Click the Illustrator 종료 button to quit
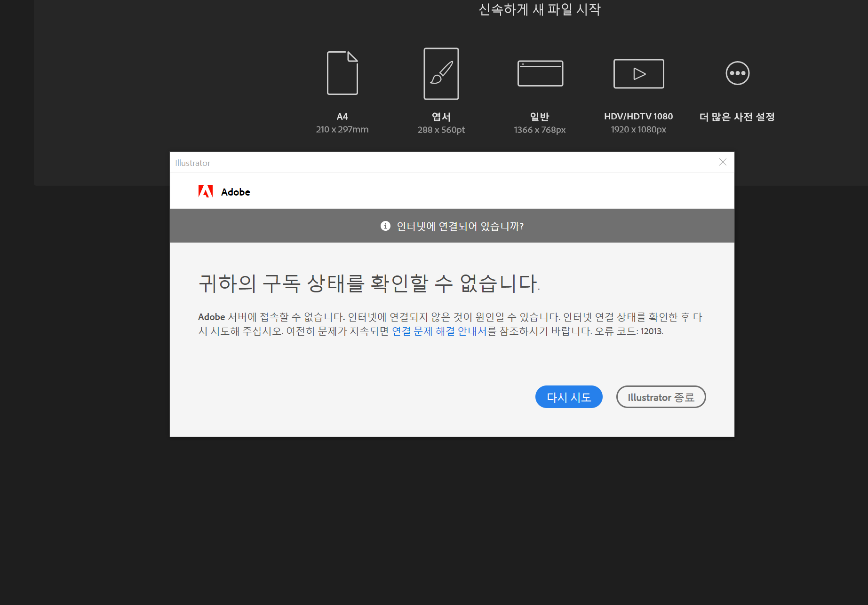 (661, 397)
